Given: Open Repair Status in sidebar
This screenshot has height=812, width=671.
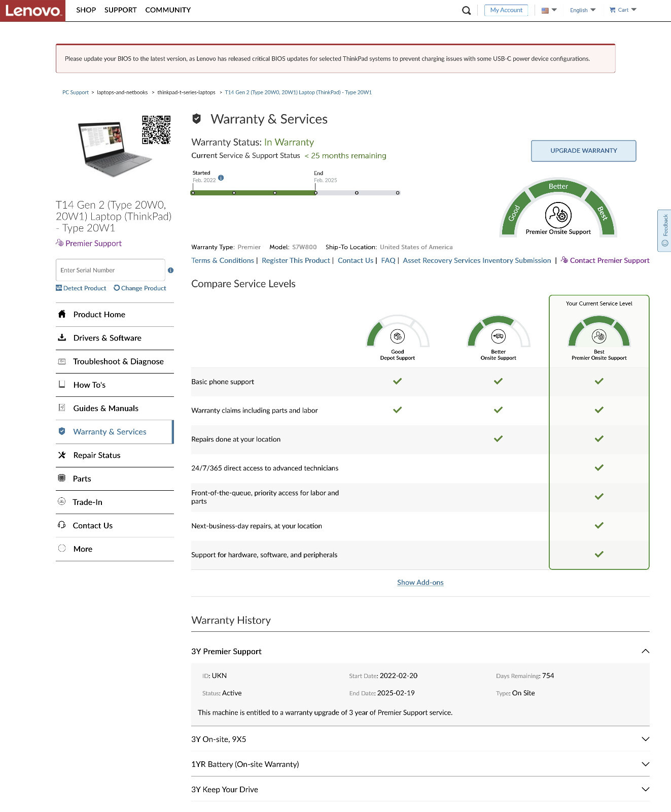Looking at the screenshot, I should pos(115,455).
